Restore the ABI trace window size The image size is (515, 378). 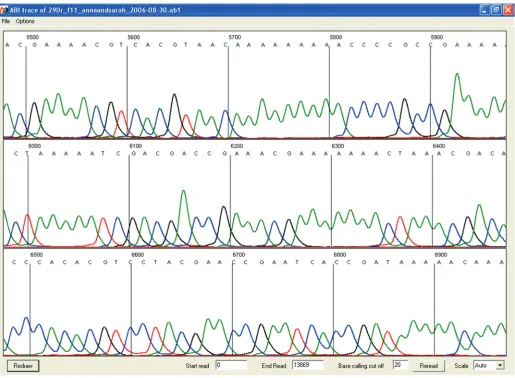[496, 10]
